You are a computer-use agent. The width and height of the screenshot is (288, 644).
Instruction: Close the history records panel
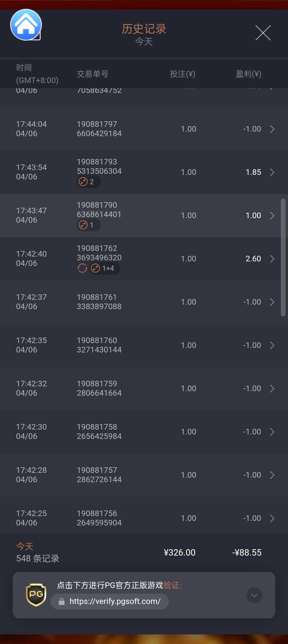[x=263, y=33]
